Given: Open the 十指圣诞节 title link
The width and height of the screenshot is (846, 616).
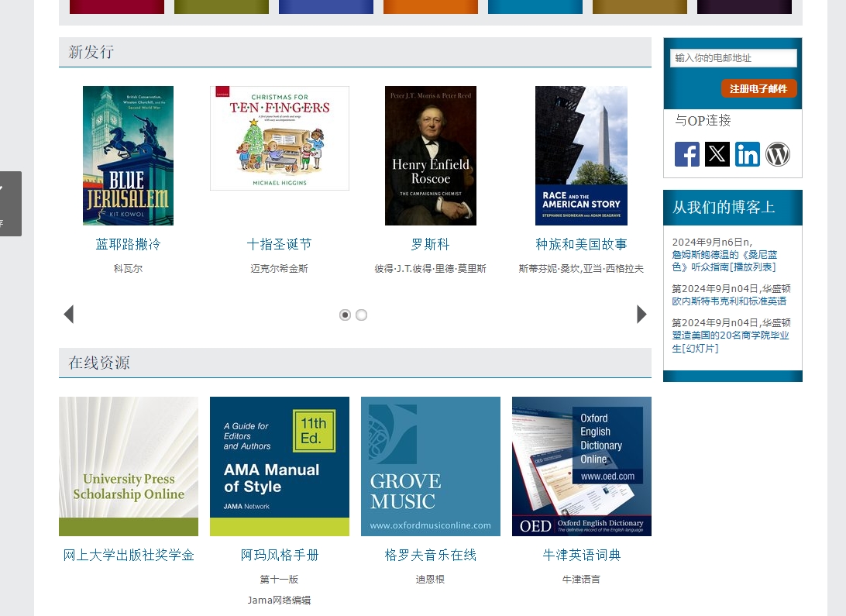Looking at the screenshot, I should tap(279, 244).
